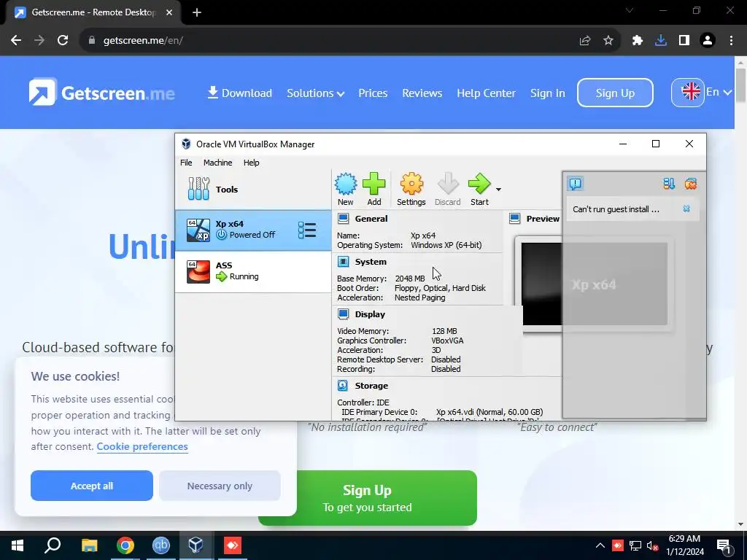The width and height of the screenshot is (747, 560).
Task: Open the File menu in VirtualBox
Action: [186, 163]
